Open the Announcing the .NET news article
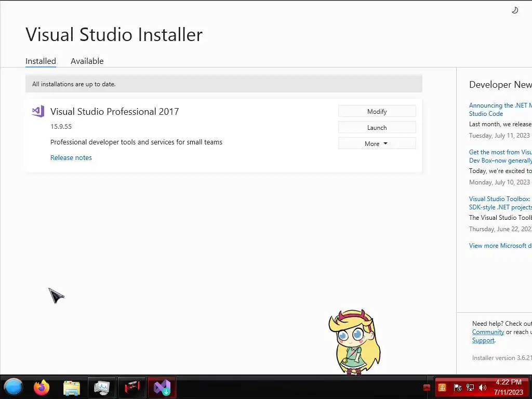Screen dimensions: 532x399 [500, 109]
